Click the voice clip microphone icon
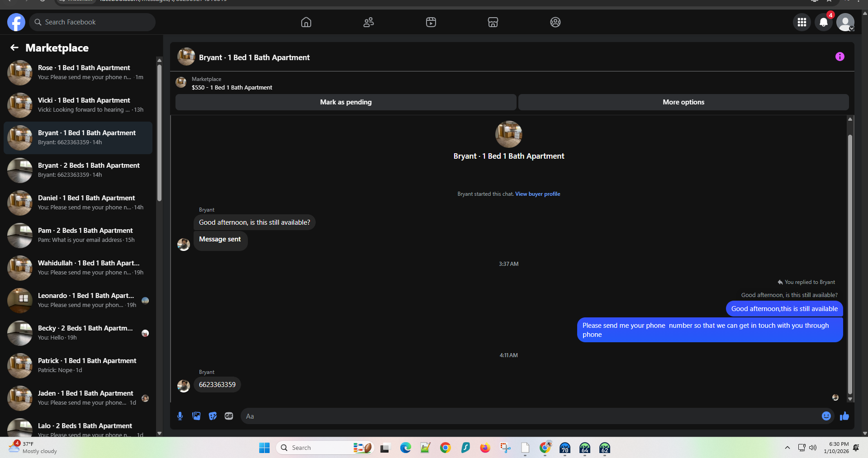Screen dimensions: 868x458 (x=180, y=416)
